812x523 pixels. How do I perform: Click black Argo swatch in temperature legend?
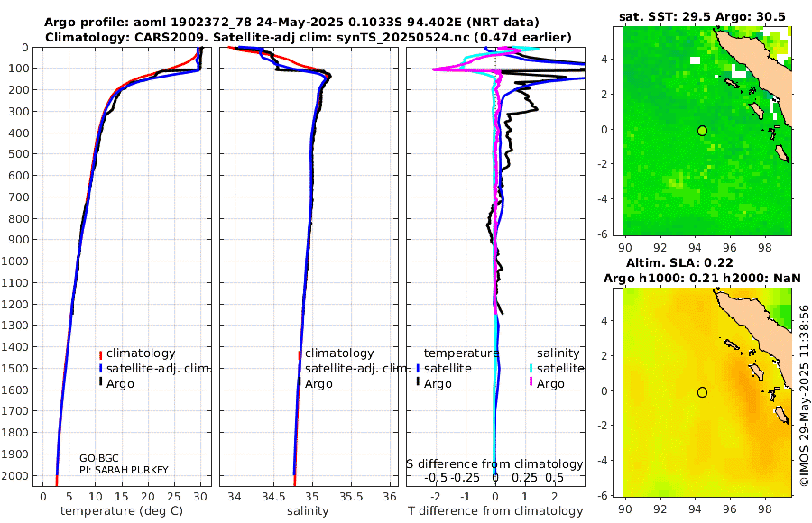[x=100, y=382]
